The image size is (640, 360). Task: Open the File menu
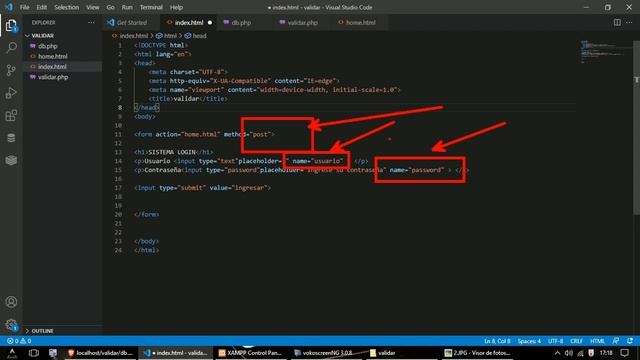click(x=24, y=7)
